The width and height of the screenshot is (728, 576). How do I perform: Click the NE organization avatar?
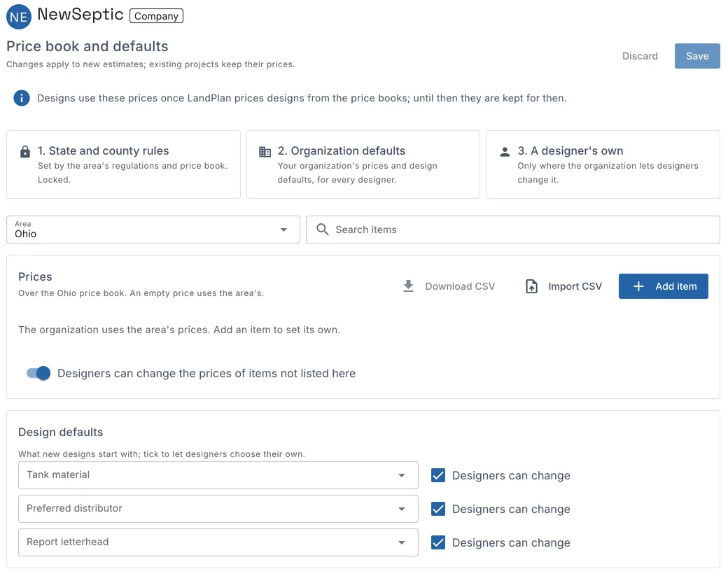coord(19,17)
